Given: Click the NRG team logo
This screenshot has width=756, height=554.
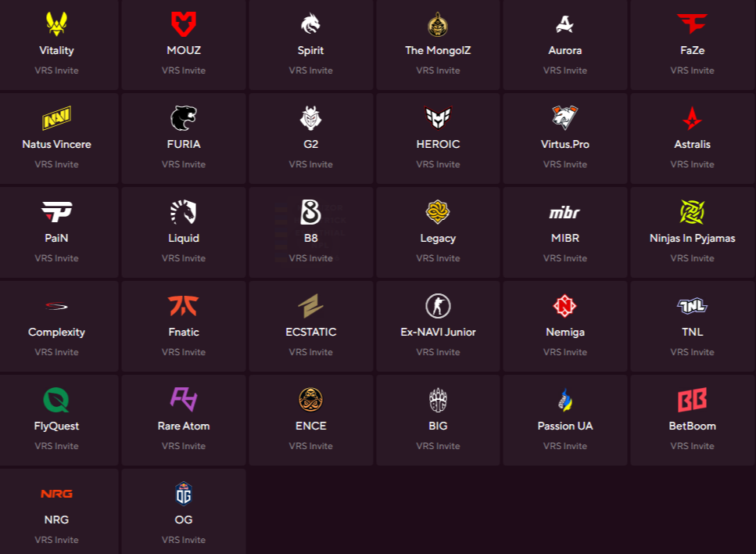Looking at the screenshot, I should (56, 494).
